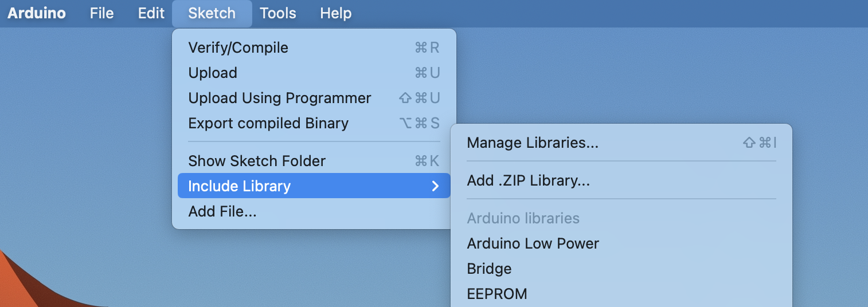Include the Arduino Low Power library

pyautogui.click(x=533, y=243)
